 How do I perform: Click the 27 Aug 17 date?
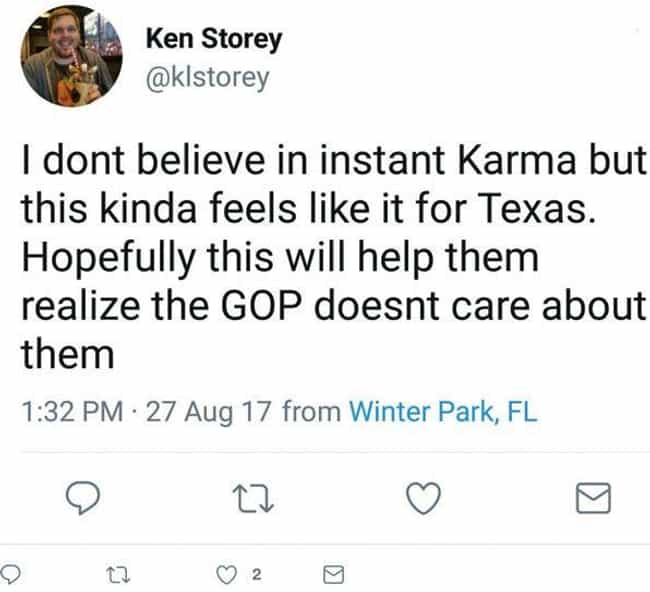pyautogui.click(x=209, y=412)
